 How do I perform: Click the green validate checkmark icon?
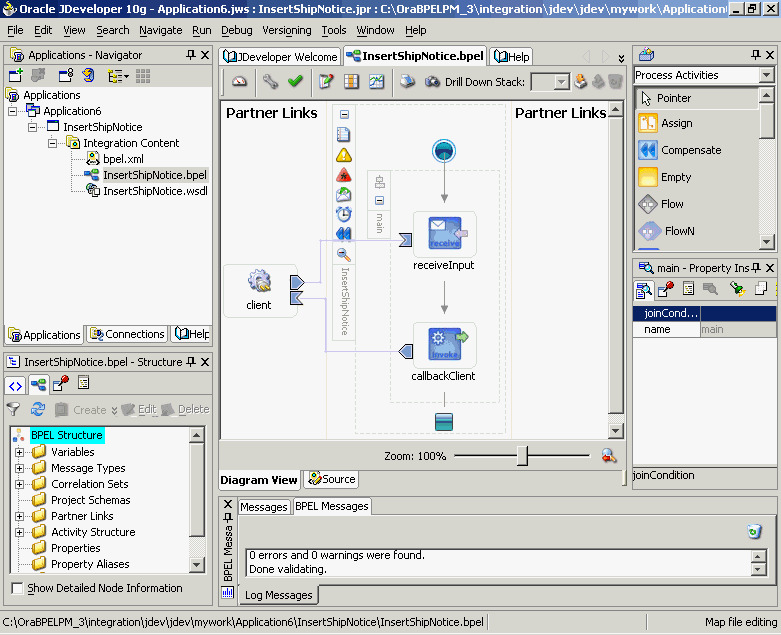[x=295, y=81]
